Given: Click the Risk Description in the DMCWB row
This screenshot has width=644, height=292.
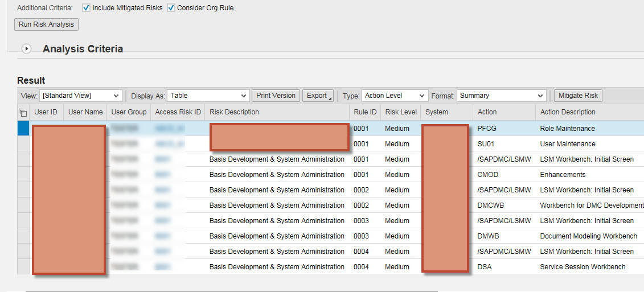Looking at the screenshot, I should tap(277, 205).
